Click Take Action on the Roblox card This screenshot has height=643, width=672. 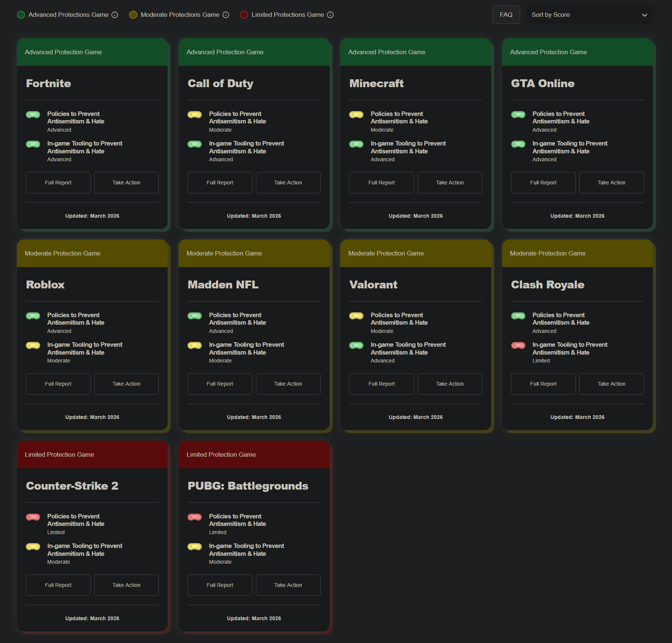[126, 384]
